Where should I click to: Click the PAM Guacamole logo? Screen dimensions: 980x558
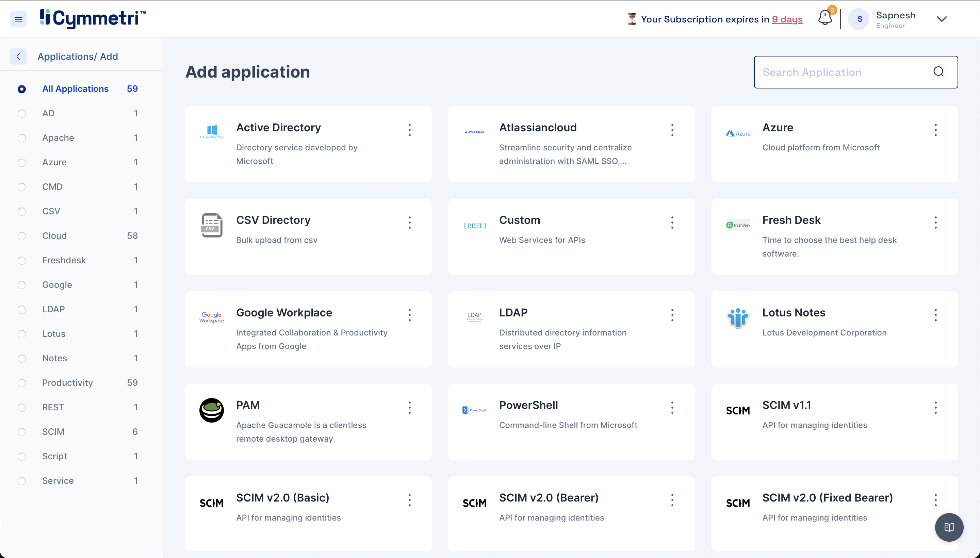tap(212, 410)
